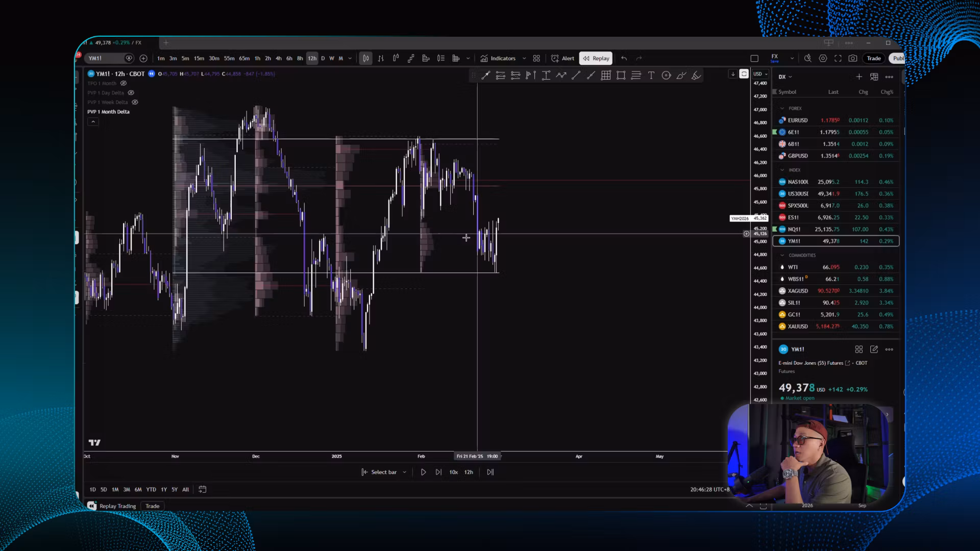This screenshot has height=551, width=980.
Task: Switch to the 15m timeframe
Action: pyautogui.click(x=199, y=58)
